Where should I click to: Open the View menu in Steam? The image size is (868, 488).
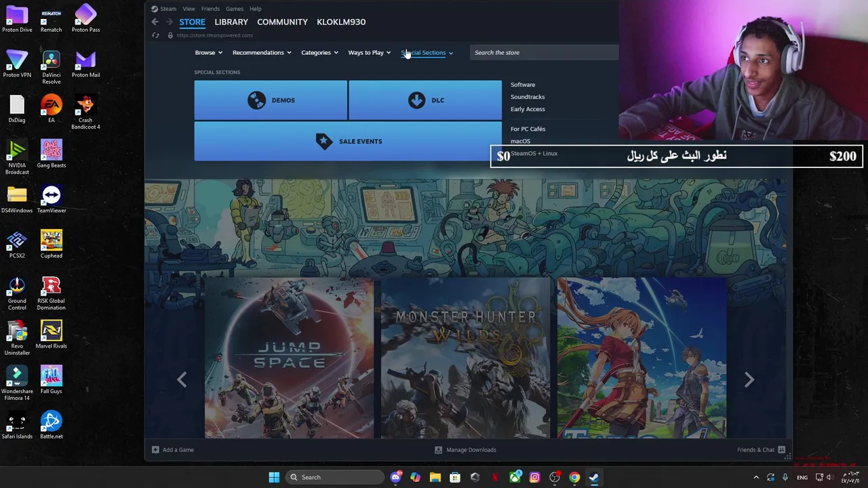coord(189,9)
